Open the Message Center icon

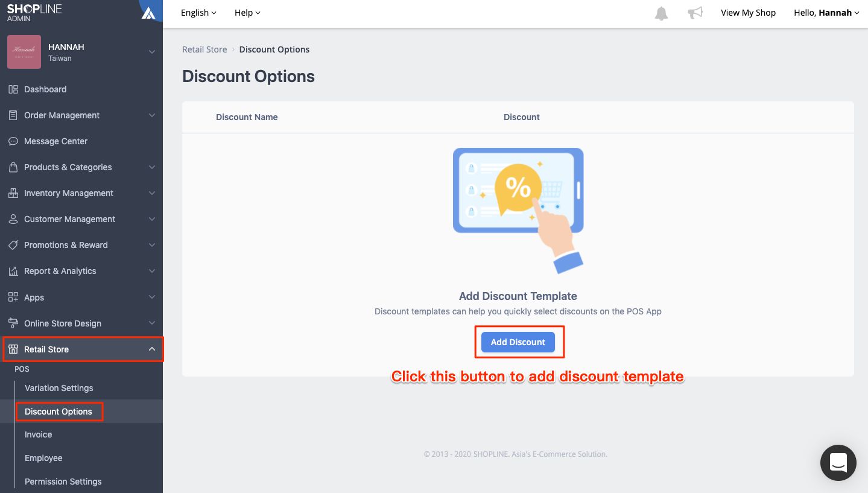[13, 141]
